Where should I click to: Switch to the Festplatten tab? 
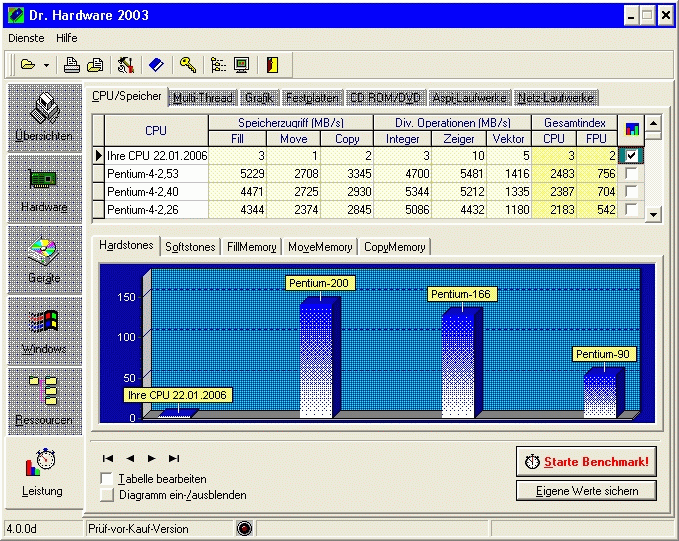click(312, 98)
